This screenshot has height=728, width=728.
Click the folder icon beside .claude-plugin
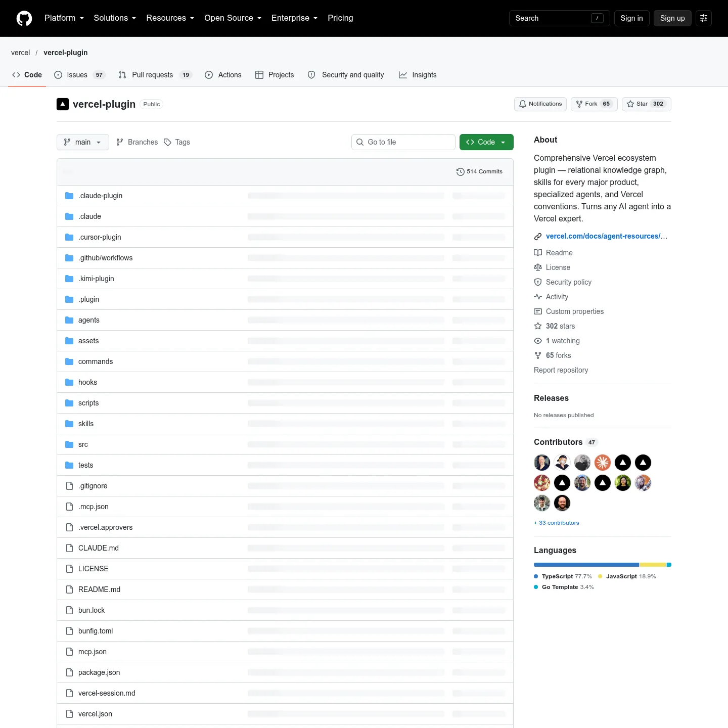(69, 196)
